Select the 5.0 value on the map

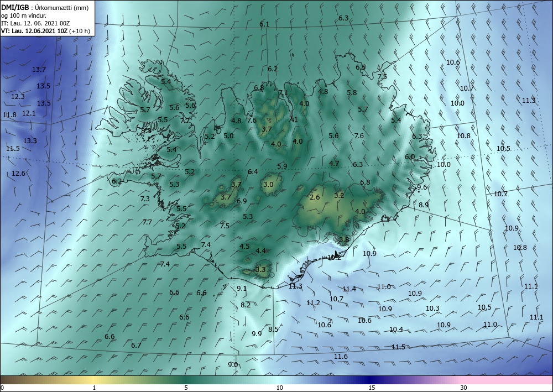[228, 135]
